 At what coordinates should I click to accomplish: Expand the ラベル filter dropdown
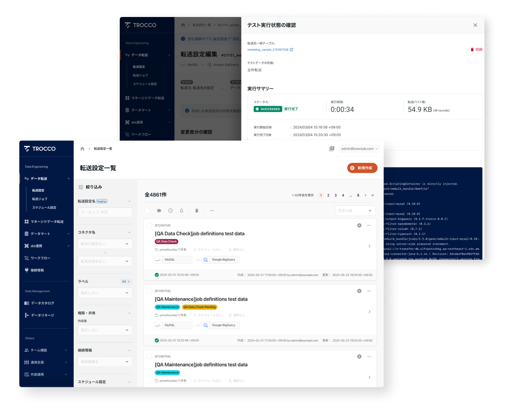coord(105,293)
